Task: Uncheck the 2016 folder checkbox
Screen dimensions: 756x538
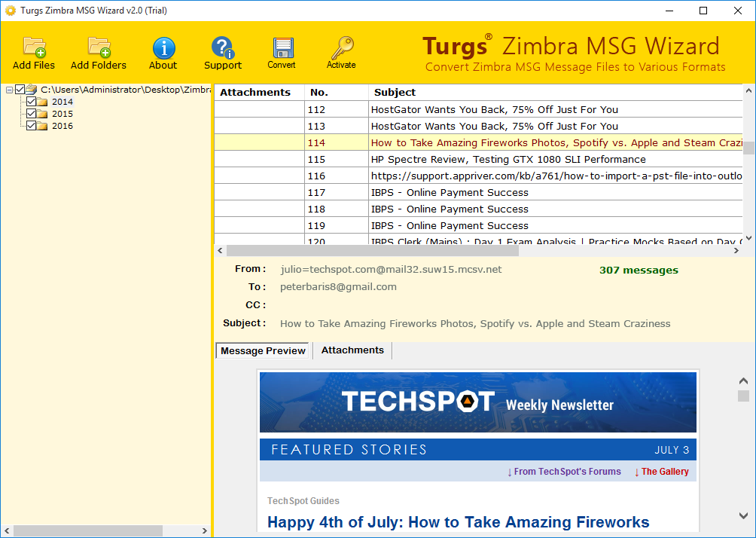Action: [31, 125]
